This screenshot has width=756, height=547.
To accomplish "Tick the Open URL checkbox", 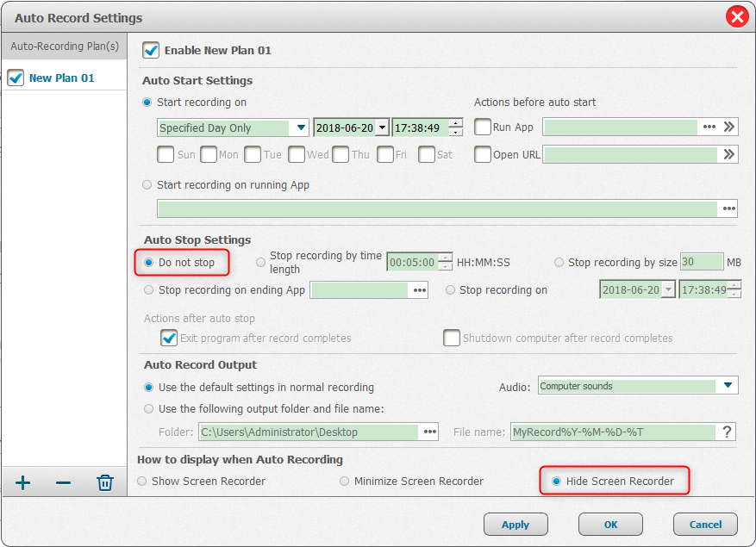I will pyautogui.click(x=483, y=155).
